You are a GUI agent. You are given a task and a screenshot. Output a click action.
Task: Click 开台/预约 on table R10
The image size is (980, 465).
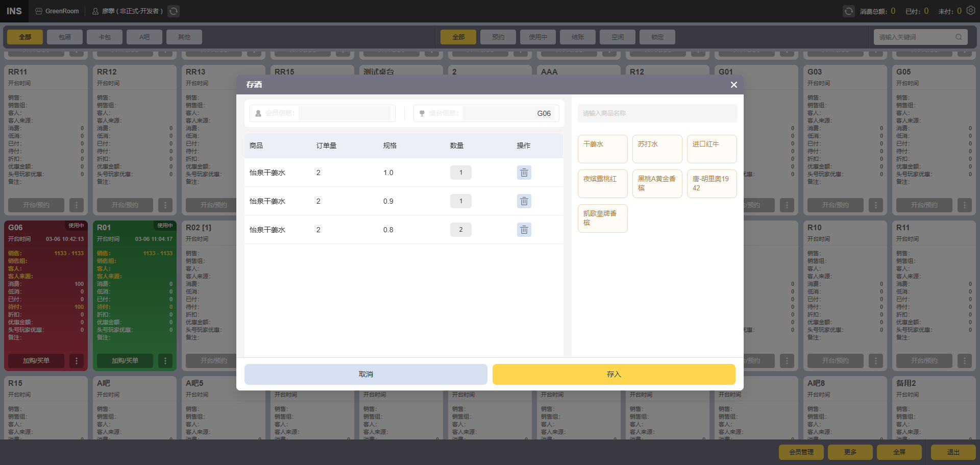(836, 361)
